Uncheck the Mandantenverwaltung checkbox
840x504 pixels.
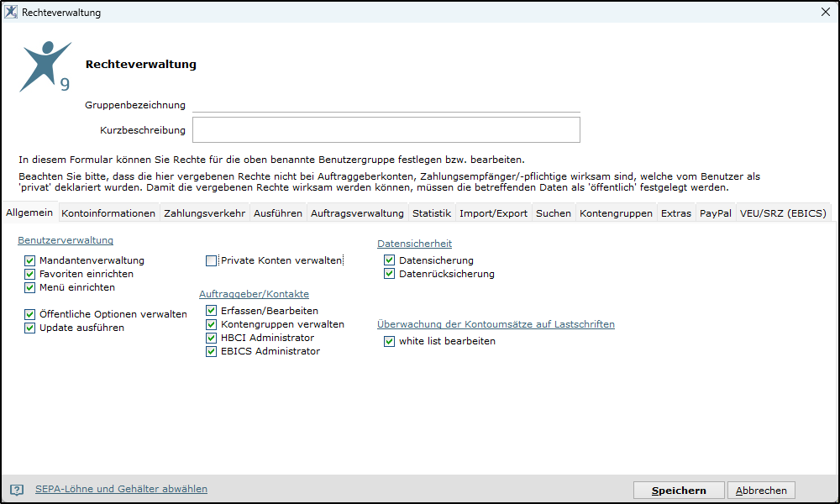[x=30, y=261]
